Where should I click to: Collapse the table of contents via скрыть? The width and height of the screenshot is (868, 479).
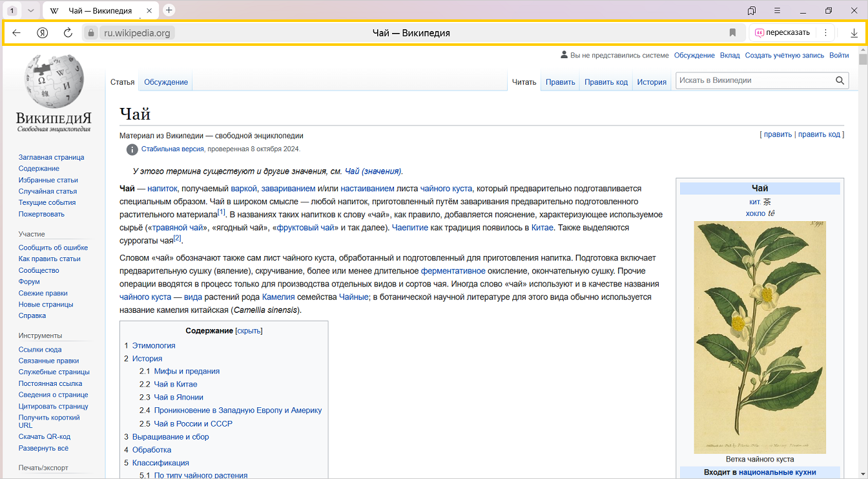249,331
